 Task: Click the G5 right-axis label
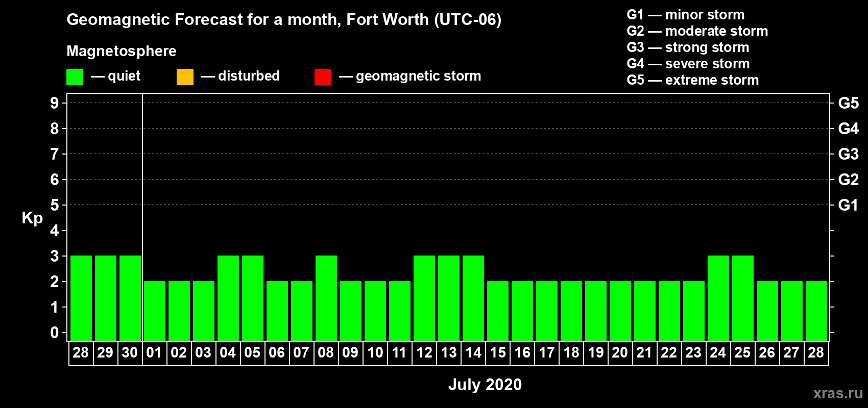[x=849, y=103]
